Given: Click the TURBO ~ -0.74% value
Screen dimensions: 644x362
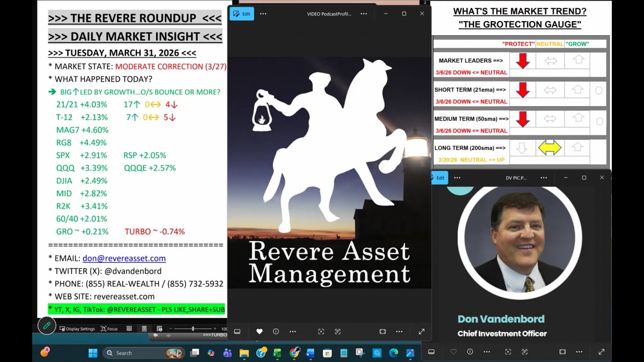Looking at the screenshot, I should pos(155,231).
